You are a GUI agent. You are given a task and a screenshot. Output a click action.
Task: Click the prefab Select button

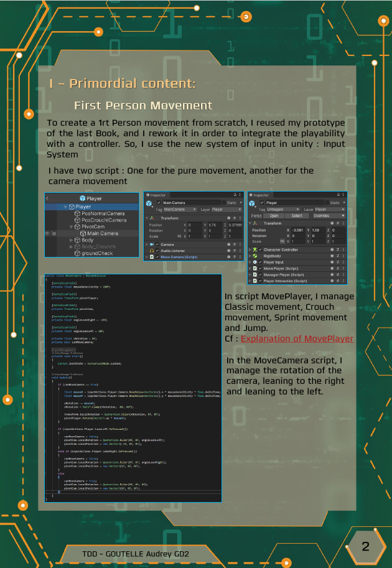click(297, 216)
